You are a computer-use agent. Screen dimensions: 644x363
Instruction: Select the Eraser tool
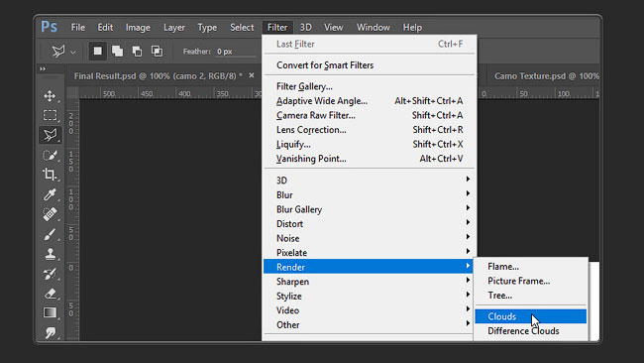coord(50,294)
